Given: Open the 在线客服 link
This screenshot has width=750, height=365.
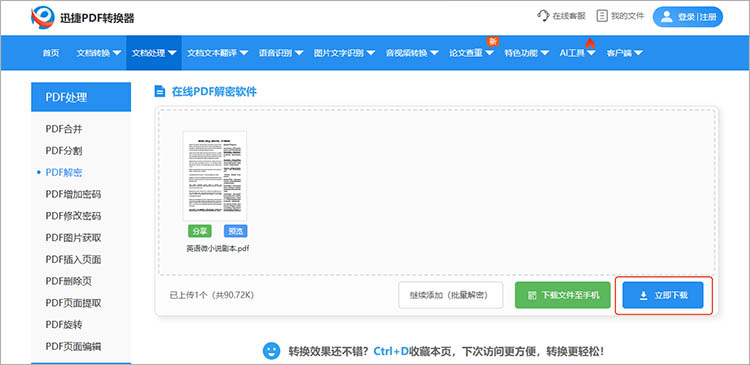Looking at the screenshot, I should click(562, 16).
